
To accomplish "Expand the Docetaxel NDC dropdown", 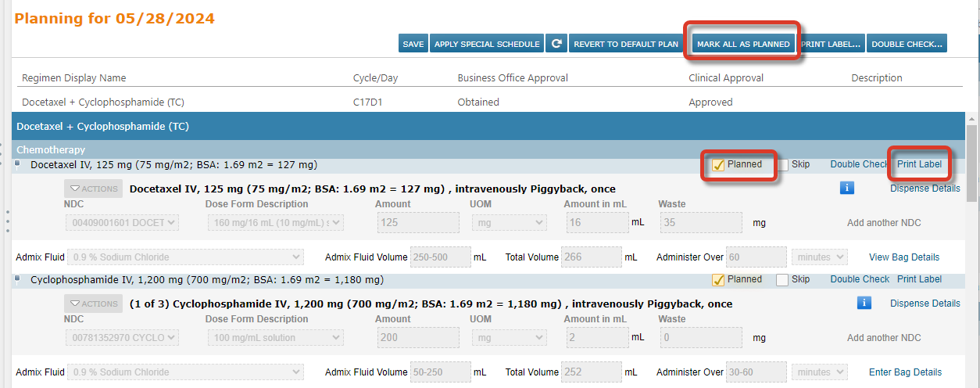I will pos(122,223).
